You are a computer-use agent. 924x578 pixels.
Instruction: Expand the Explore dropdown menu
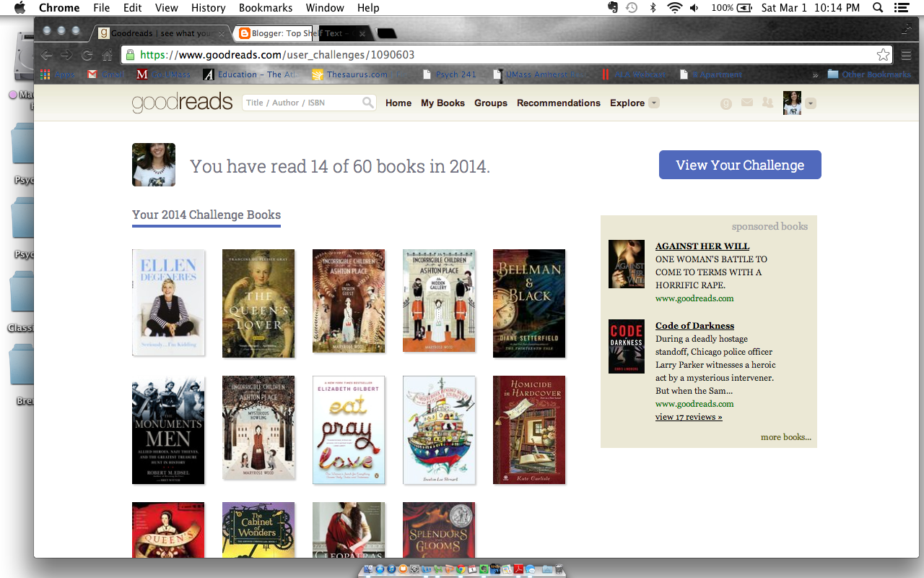(x=653, y=103)
